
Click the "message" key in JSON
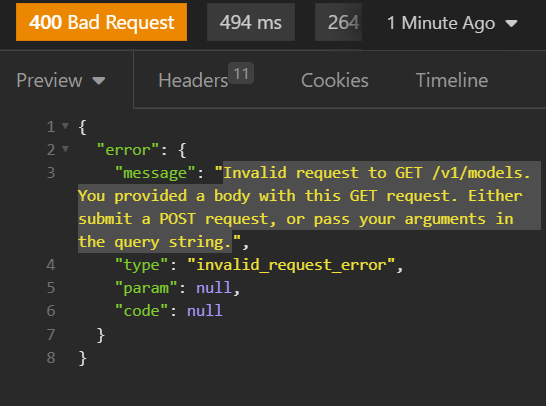(x=155, y=173)
